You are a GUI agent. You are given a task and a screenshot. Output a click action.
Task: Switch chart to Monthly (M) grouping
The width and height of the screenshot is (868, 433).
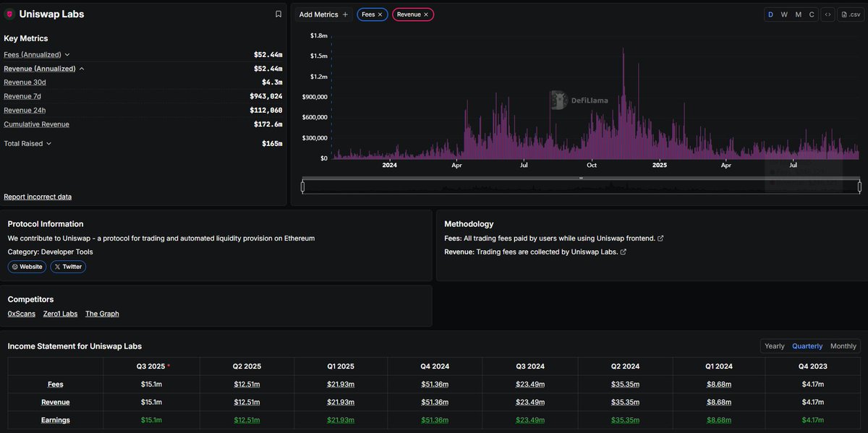799,14
